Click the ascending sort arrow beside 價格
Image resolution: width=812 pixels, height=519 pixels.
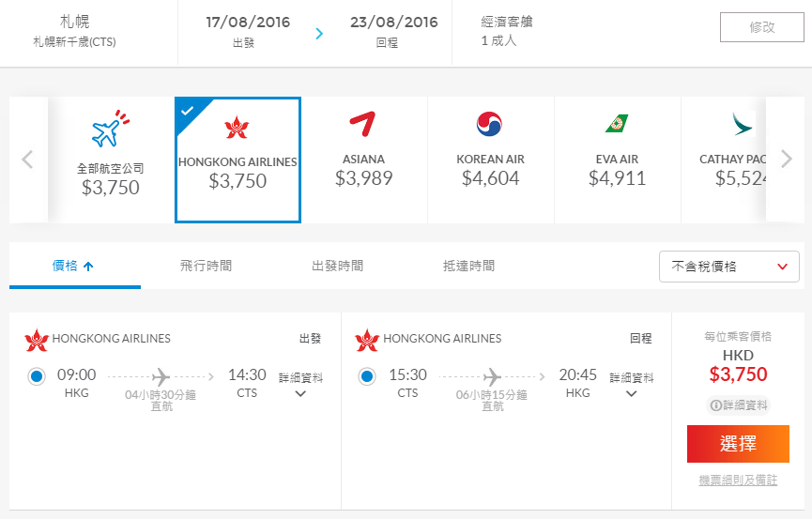[88, 267]
